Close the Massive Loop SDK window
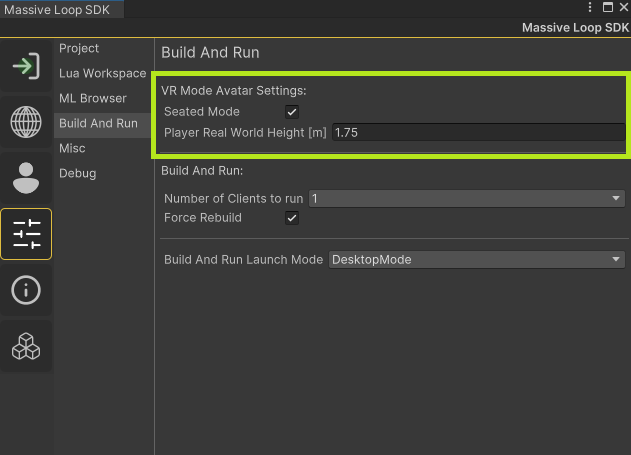 tap(624, 7)
